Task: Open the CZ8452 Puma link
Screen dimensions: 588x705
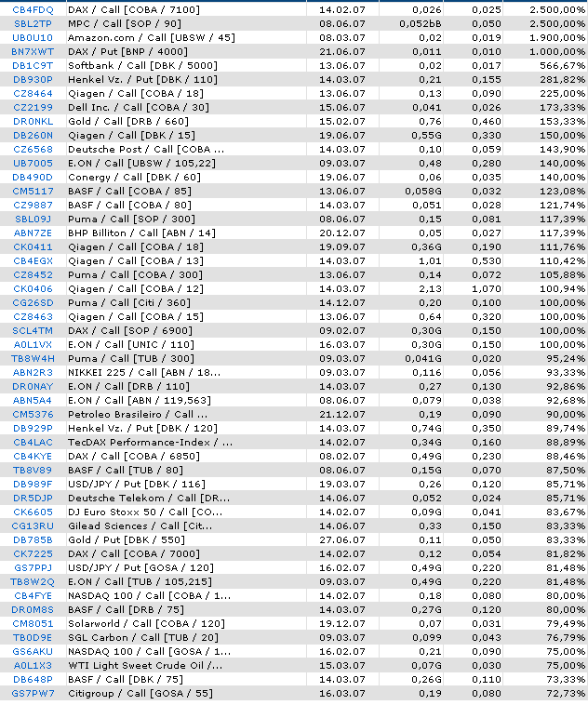Action: [33, 274]
